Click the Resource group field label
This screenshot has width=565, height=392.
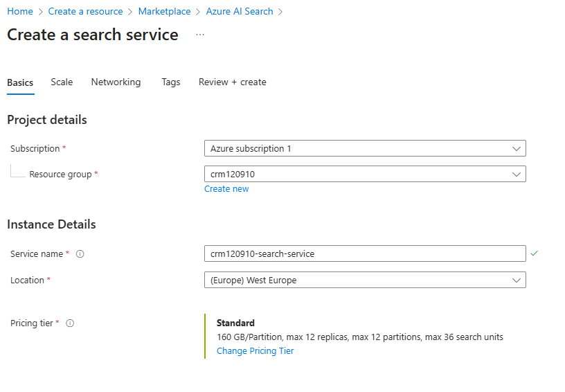click(x=60, y=175)
